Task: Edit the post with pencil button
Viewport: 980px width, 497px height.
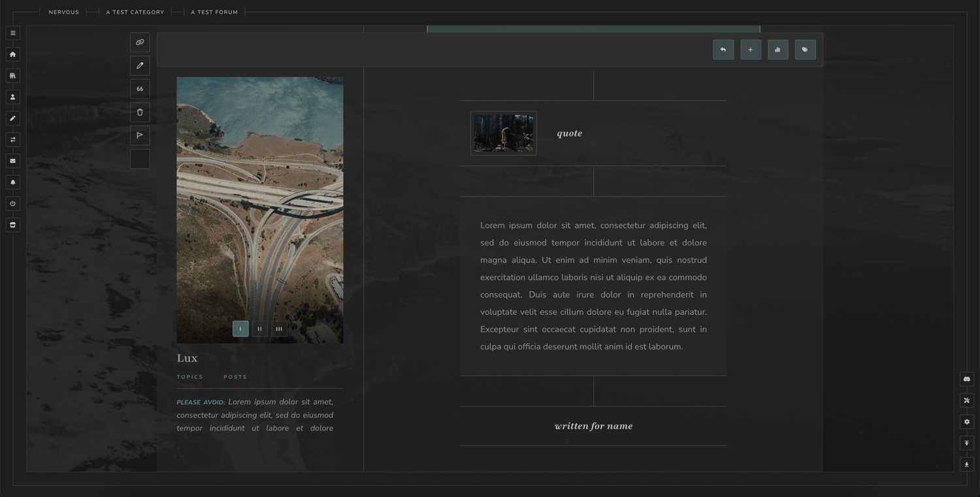Action: click(x=140, y=65)
